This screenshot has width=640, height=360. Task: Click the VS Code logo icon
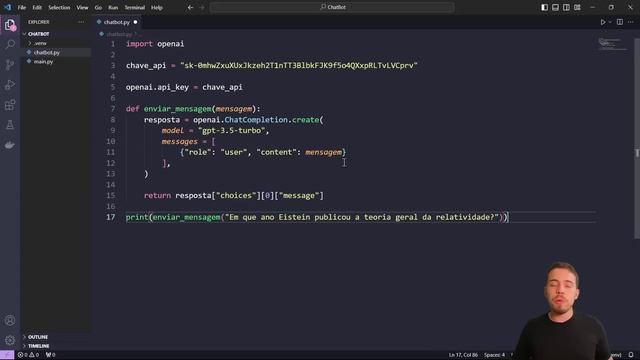tap(7, 7)
